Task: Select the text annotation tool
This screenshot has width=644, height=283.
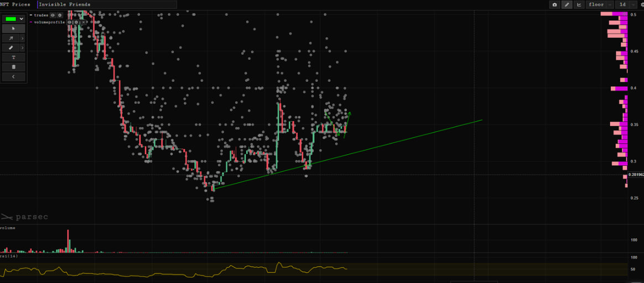Action: tap(13, 57)
